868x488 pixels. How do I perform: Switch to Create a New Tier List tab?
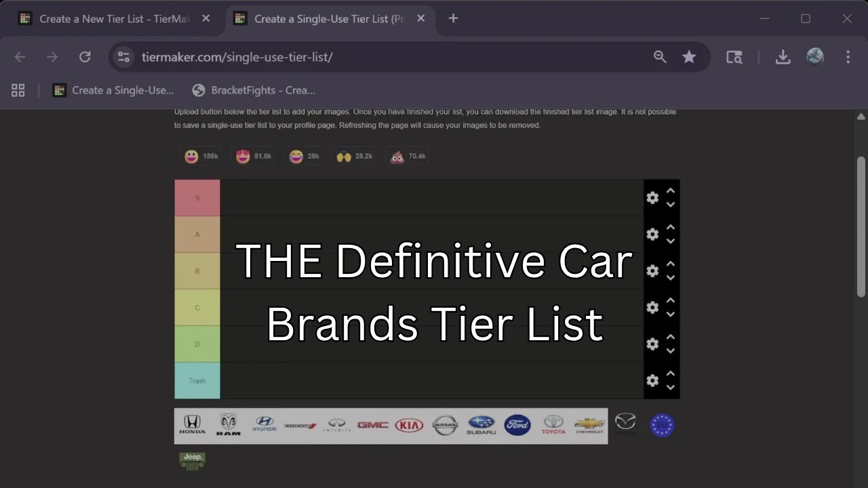point(114,19)
